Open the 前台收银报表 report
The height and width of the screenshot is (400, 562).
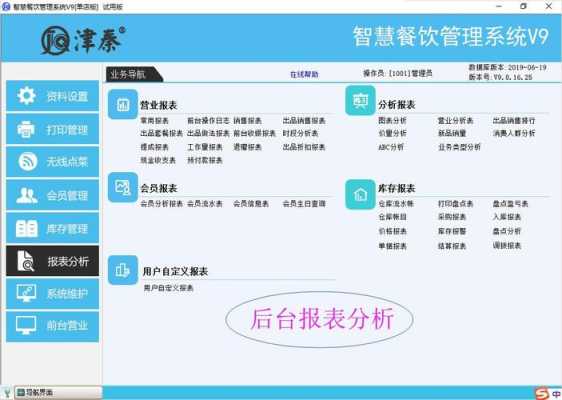click(254, 133)
